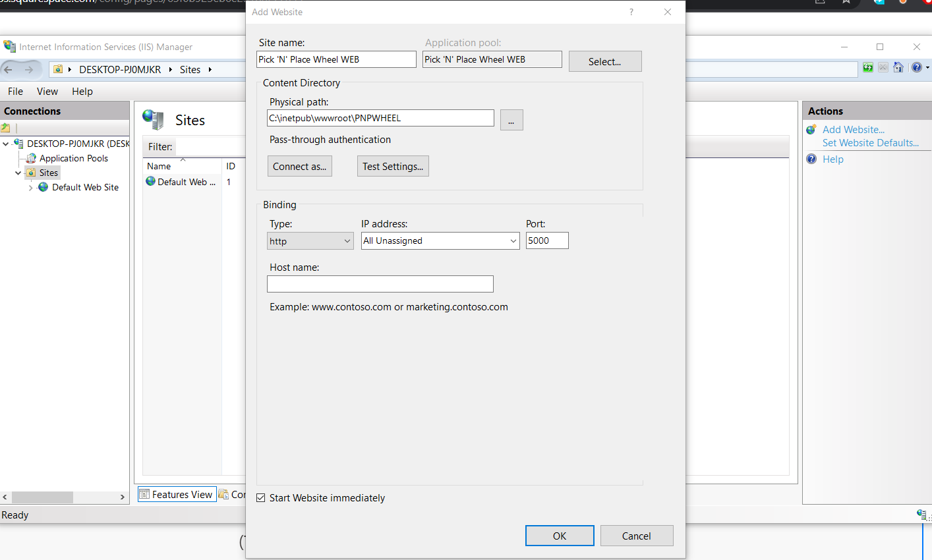Click the Test Settings... button

[393, 166]
